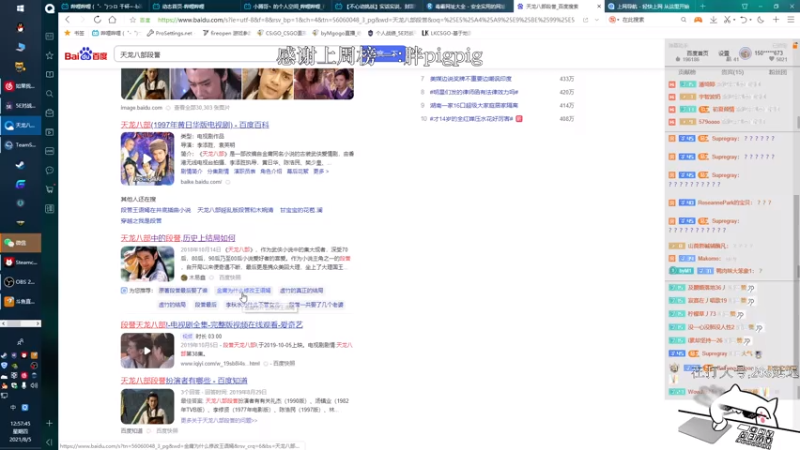Viewport: 800px width, 450px height.
Task: Click the Baidu logo
Action: 86,54
